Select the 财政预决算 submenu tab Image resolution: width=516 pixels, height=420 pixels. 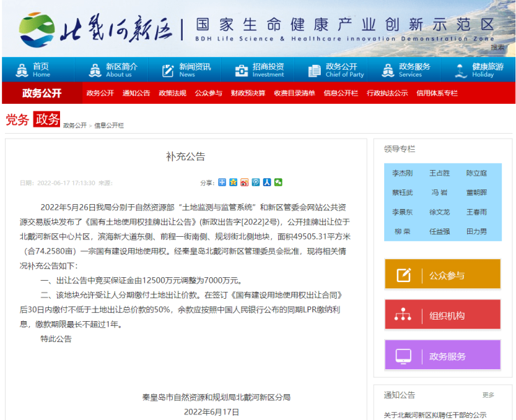(x=248, y=93)
